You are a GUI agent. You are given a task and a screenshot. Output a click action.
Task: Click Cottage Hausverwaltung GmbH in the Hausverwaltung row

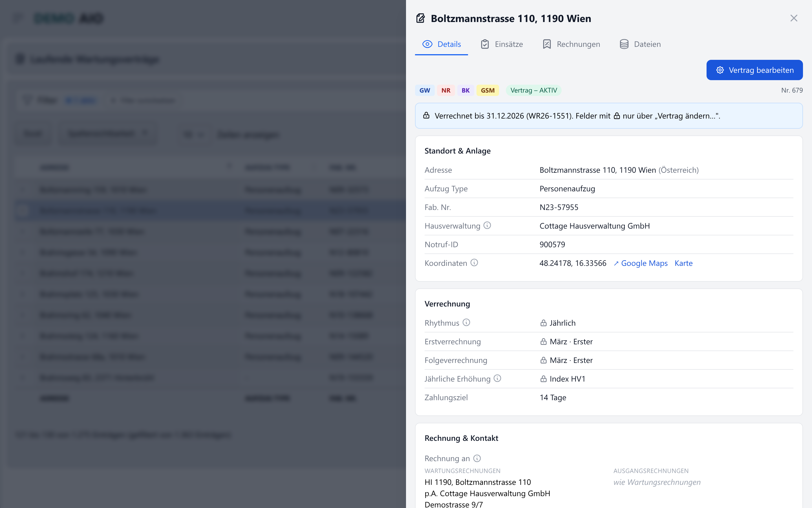point(595,226)
